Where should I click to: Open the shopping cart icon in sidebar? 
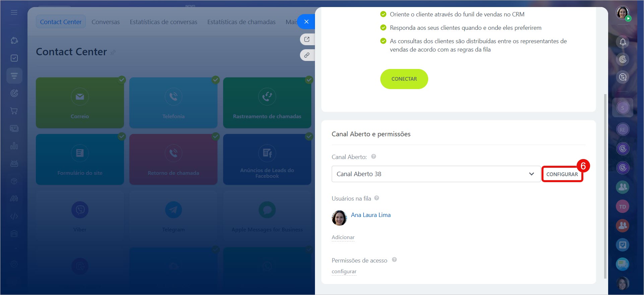tap(14, 111)
